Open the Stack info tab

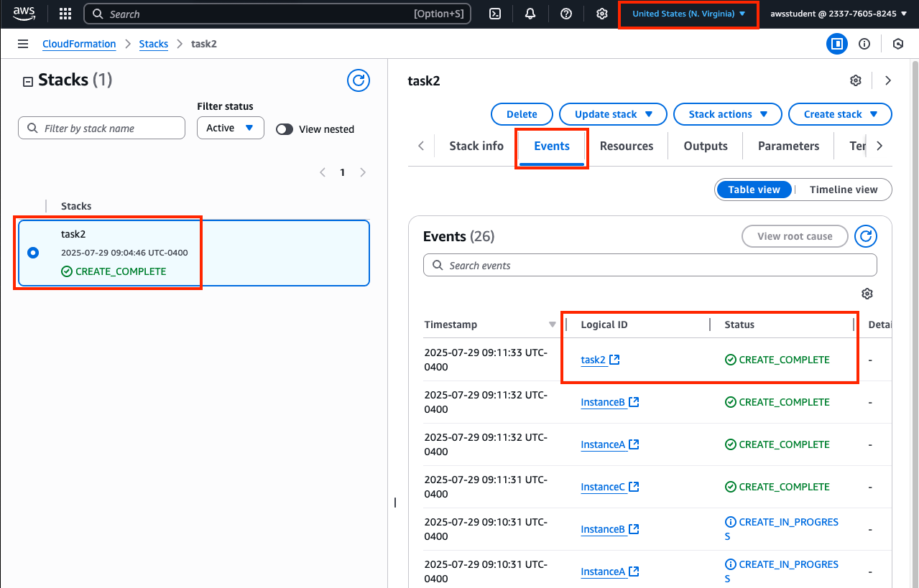pyautogui.click(x=476, y=146)
